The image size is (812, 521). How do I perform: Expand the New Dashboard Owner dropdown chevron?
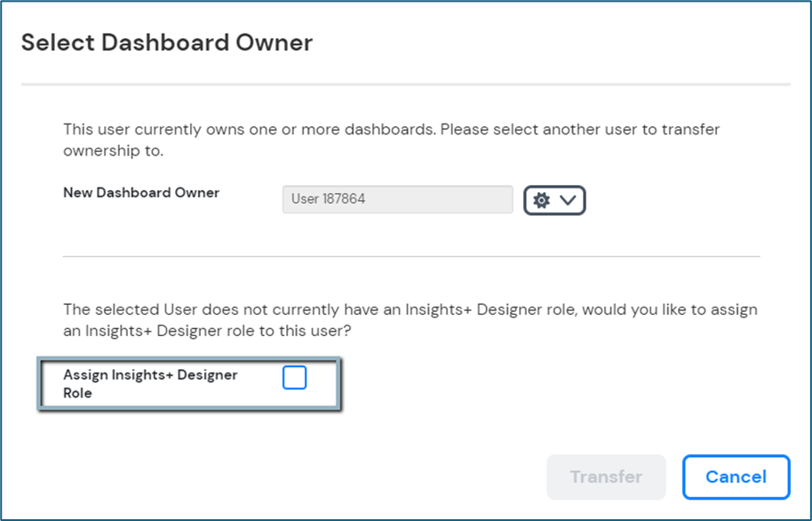(569, 200)
